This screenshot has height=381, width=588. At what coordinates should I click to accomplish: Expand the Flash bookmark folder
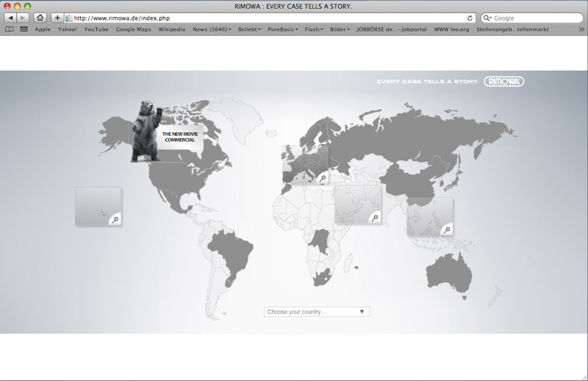point(314,29)
